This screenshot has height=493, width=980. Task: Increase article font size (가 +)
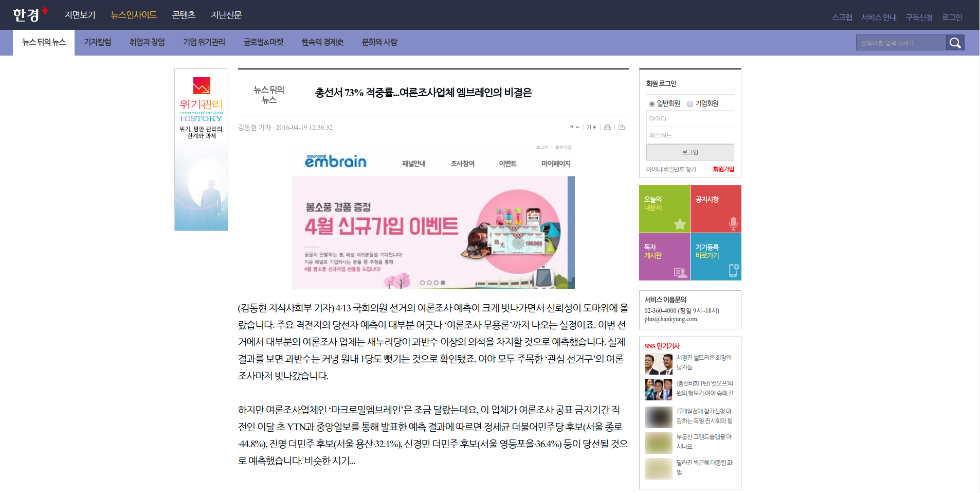[x=591, y=127]
